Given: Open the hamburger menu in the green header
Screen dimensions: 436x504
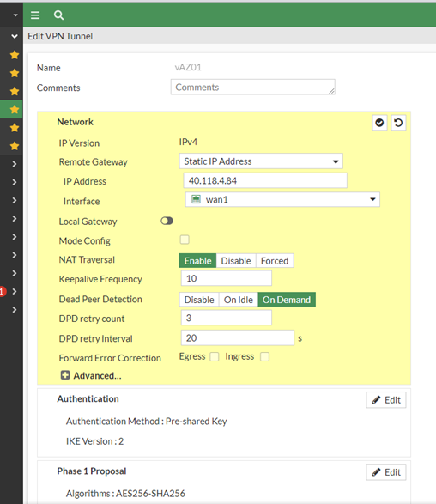Looking at the screenshot, I should 35,15.
